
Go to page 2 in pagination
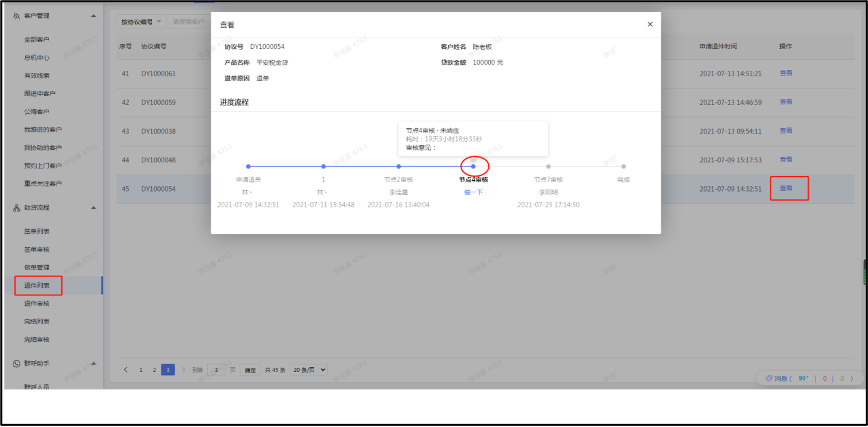click(154, 369)
